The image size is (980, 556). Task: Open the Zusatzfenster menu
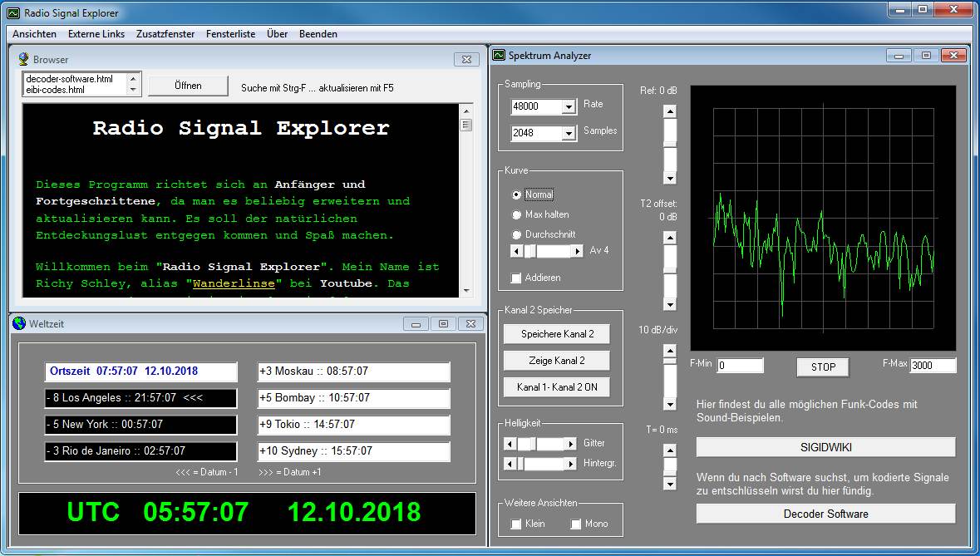coord(165,34)
